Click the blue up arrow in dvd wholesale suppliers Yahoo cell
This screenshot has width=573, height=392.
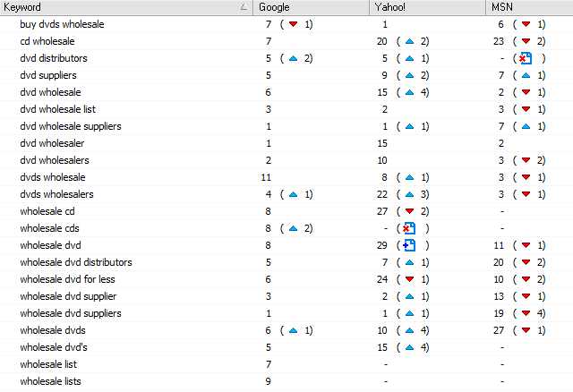pyautogui.click(x=410, y=126)
